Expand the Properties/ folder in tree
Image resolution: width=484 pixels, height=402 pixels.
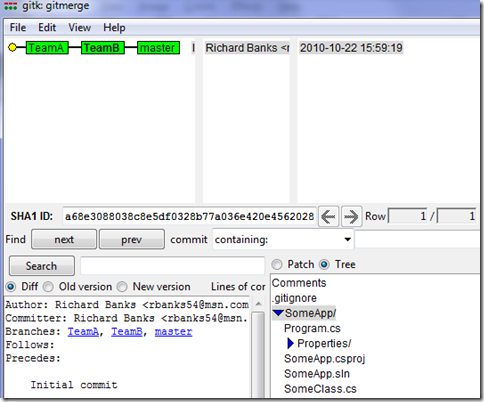290,343
